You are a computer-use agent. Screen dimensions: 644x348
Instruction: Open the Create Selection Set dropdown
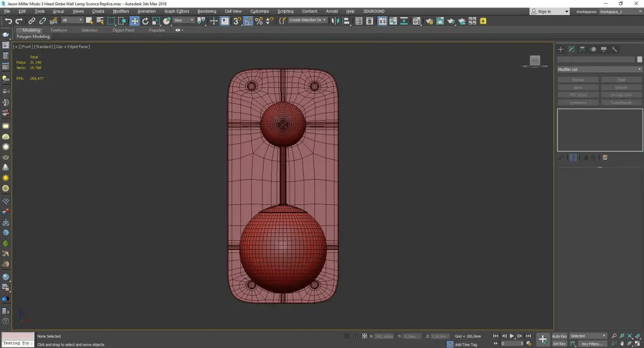tap(308, 20)
